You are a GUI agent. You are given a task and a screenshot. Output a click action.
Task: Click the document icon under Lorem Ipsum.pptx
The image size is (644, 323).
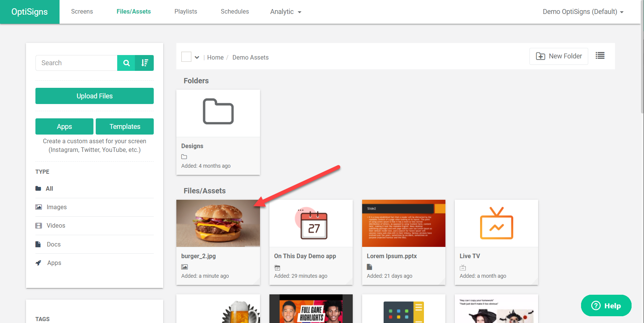(x=369, y=267)
